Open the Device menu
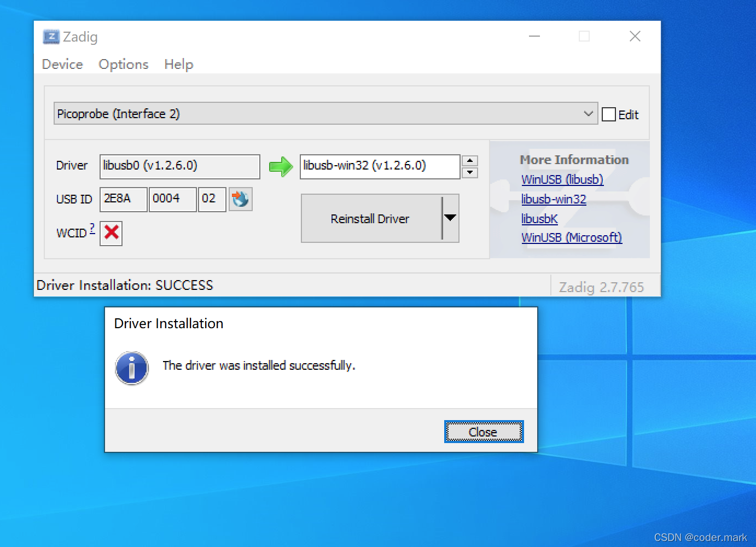The height and width of the screenshot is (547, 756). click(62, 65)
